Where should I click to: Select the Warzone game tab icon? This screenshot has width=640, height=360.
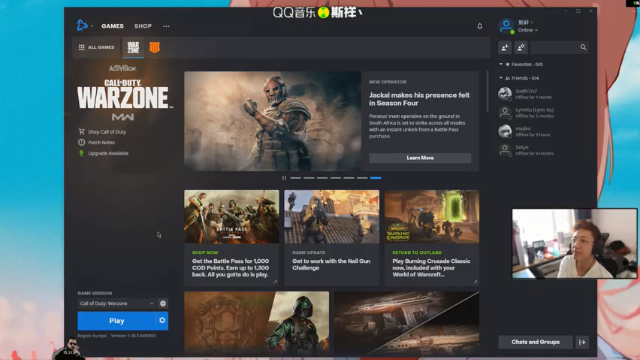(133, 47)
